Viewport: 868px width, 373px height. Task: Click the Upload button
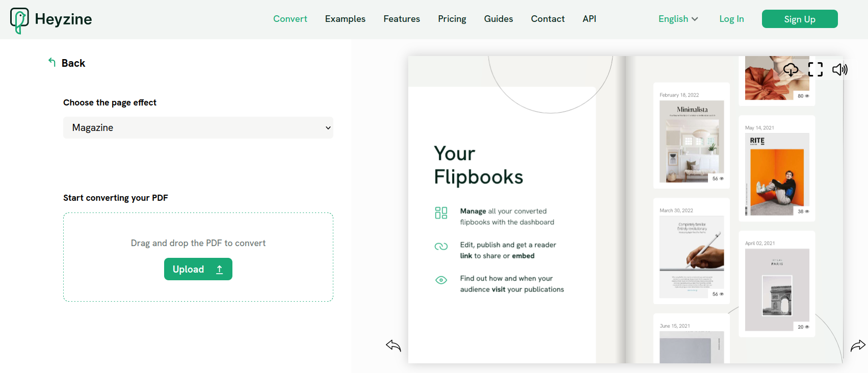[x=198, y=269]
